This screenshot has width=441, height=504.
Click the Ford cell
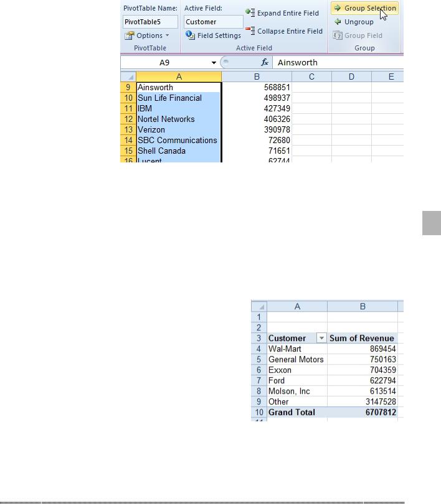[x=297, y=381]
